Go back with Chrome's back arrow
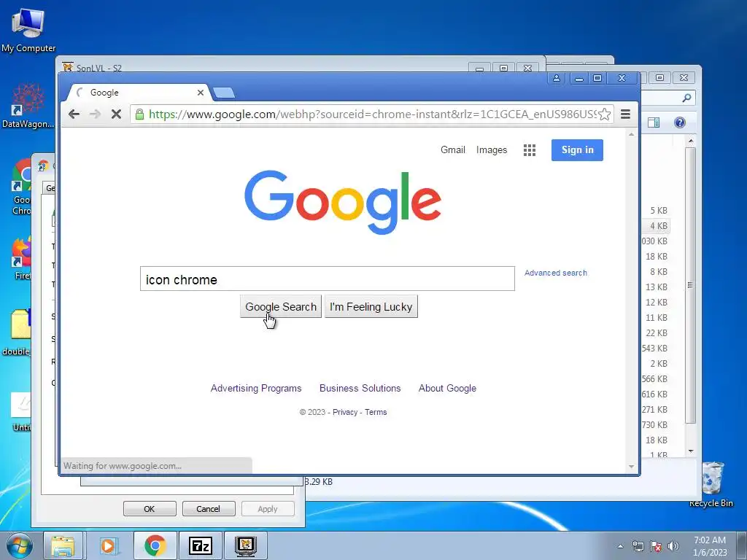Screen dimensions: 747x560 (x=74, y=114)
